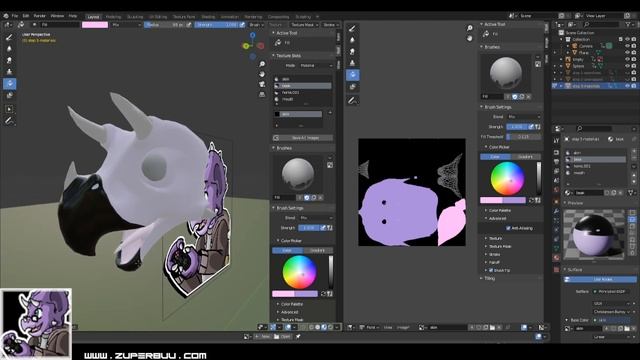Adjust the Fill Threshold slider
This screenshot has height=360, width=640.
tap(524, 137)
